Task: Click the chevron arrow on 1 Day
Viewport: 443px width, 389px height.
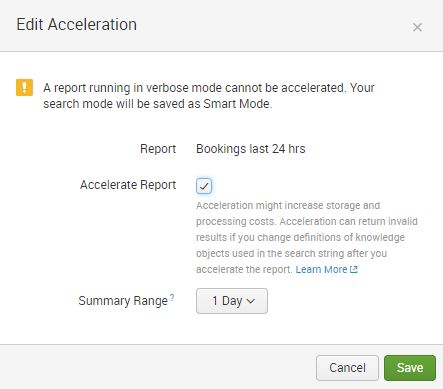Action: 251,301
